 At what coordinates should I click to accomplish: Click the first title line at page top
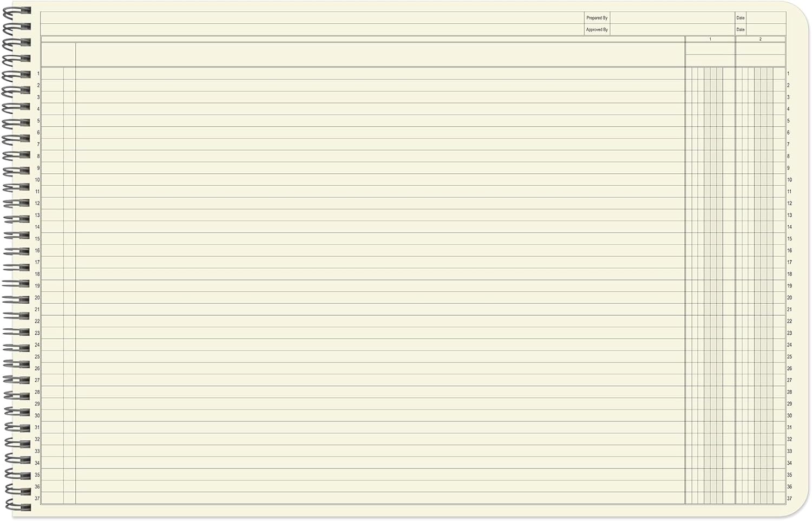tap(312, 18)
